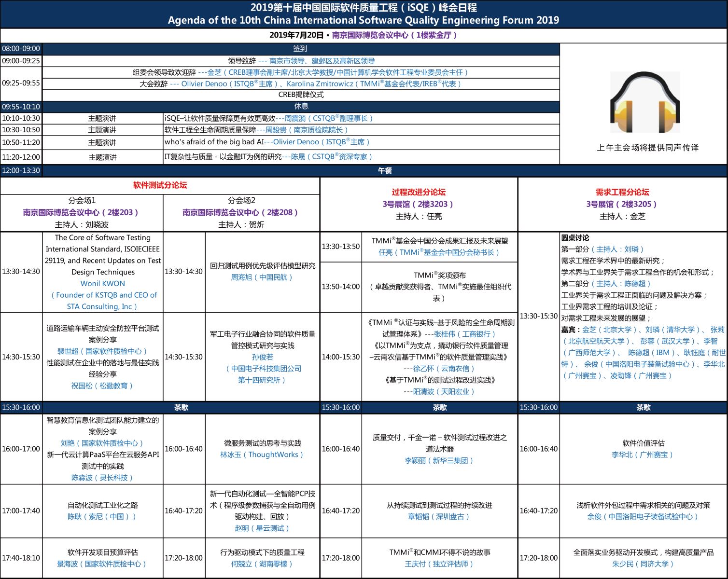Screen dimensions: 728x579
Task: Click speaker "章韬韬（深圳盘古）"
Action: [439, 516]
